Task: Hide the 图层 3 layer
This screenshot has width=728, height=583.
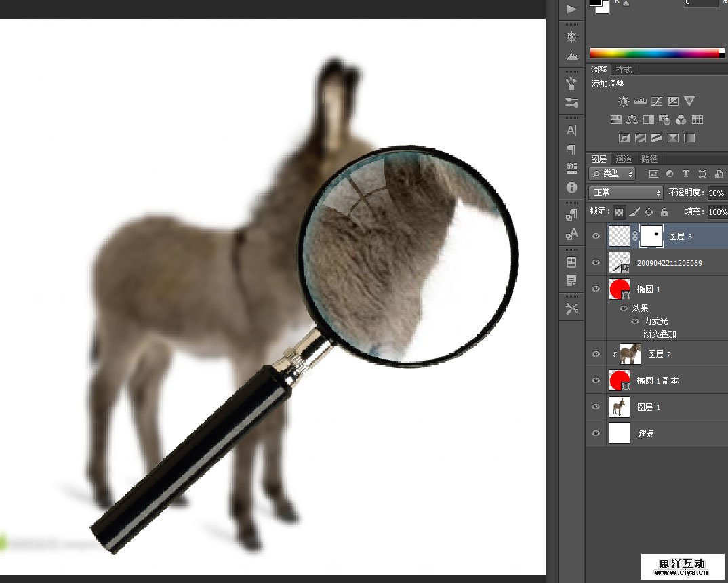Action: pos(596,236)
